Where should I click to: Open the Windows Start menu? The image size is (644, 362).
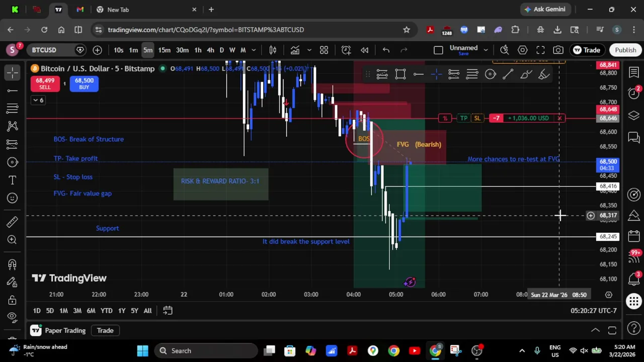pos(142,350)
